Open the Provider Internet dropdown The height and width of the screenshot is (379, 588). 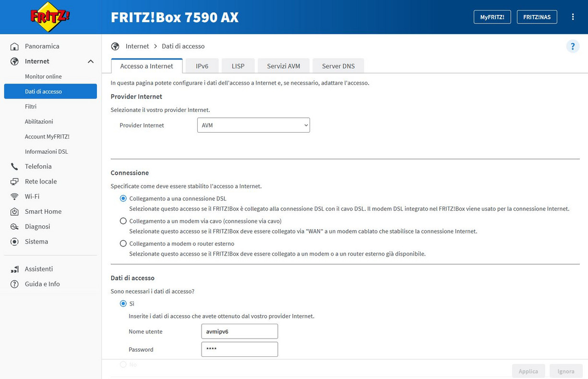(253, 125)
